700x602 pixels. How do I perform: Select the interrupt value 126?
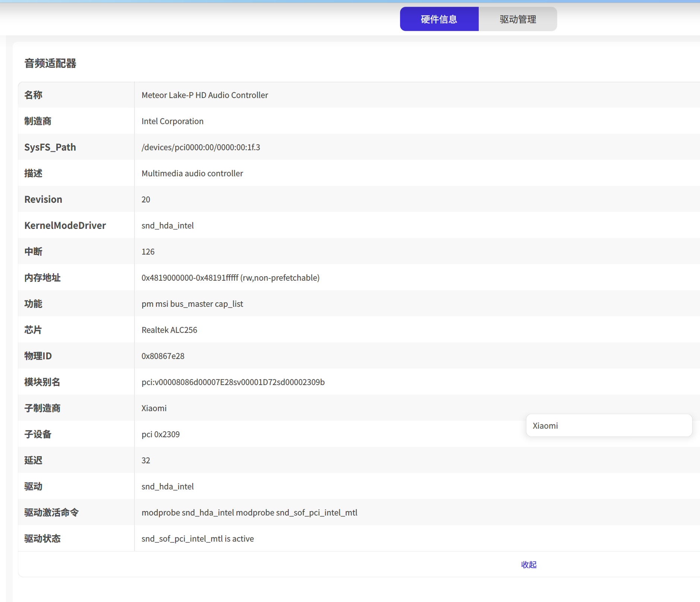coord(148,252)
